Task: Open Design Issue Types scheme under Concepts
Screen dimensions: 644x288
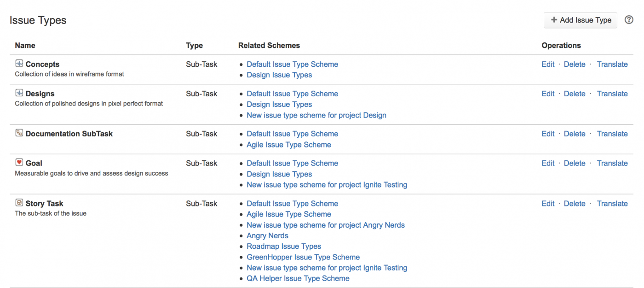Action: (279, 75)
